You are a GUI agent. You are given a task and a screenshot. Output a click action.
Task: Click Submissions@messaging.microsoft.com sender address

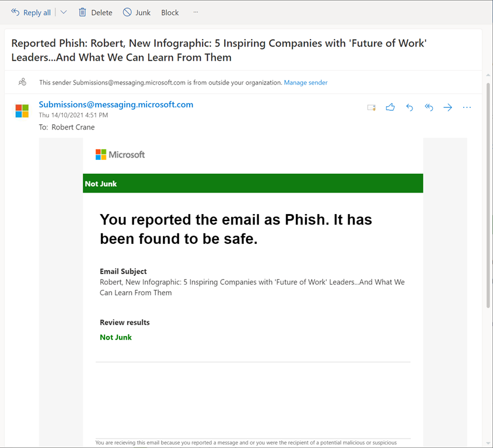(x=116, y=105)
